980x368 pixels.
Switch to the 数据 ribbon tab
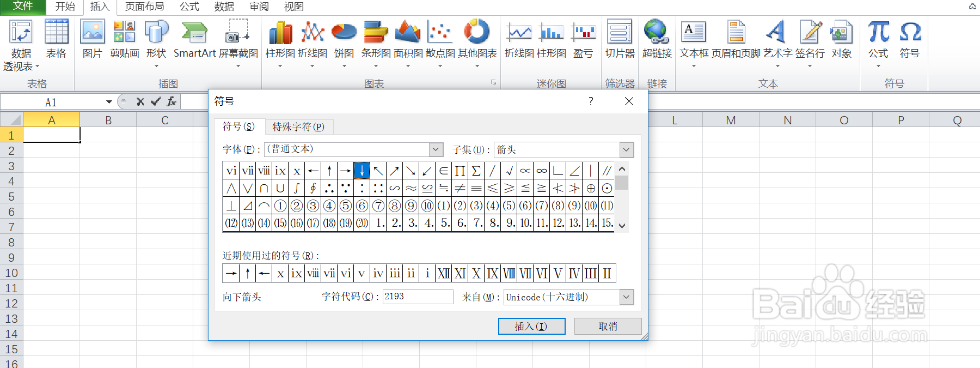click(x=224, y=7)
